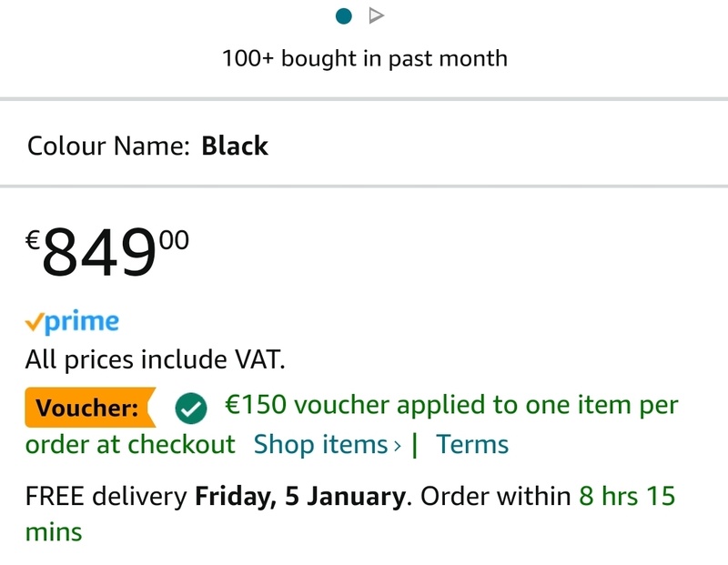Toggle the green voucher applied checkmark
Image resolution: width=728 pixels, height=565 pixels.
[190, 409]
